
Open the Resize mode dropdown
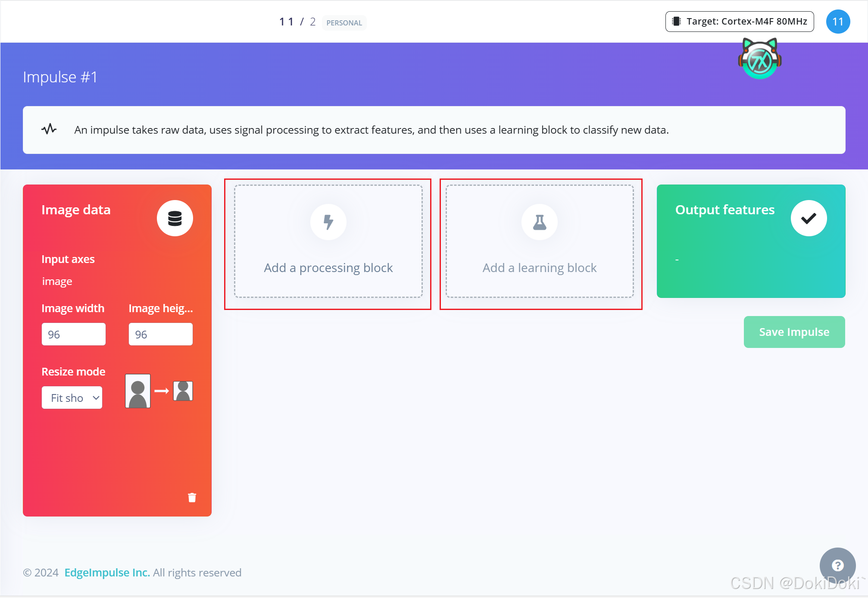point(72,398)
